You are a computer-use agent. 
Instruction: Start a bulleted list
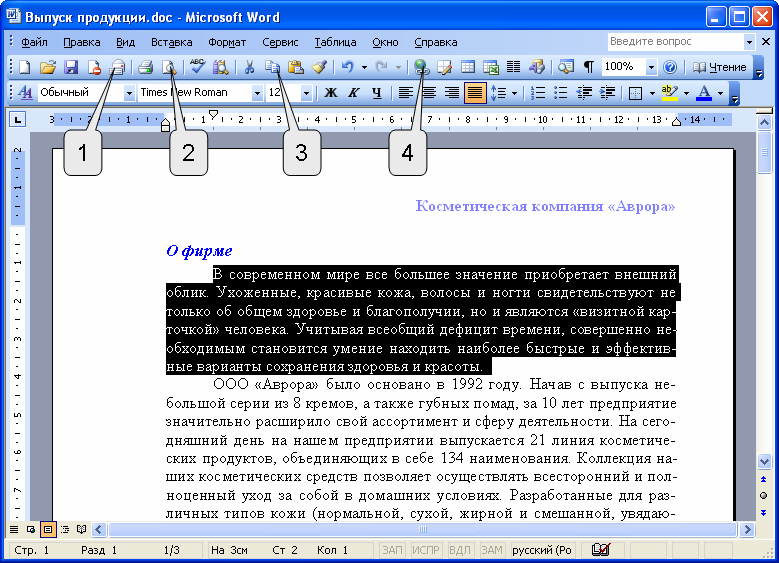560,92
